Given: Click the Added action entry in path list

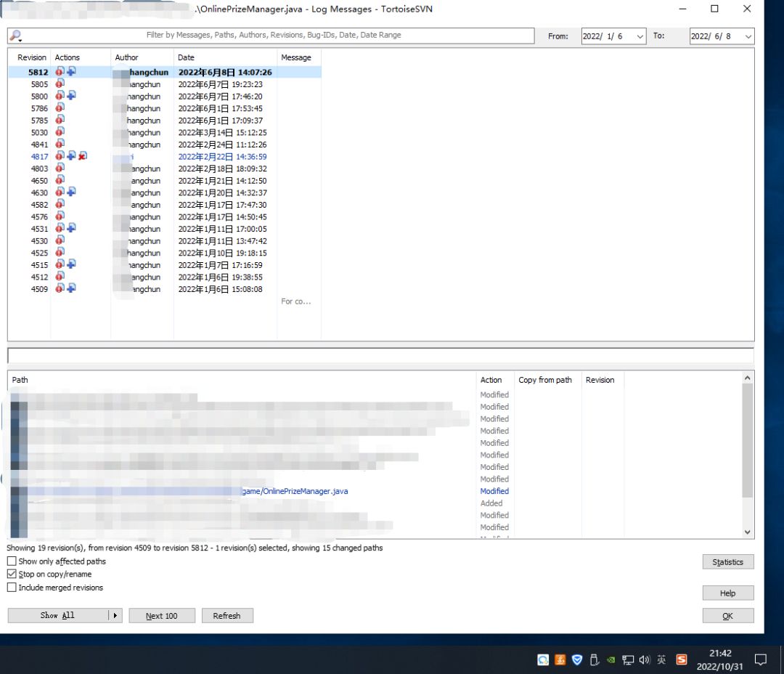Looking at the screenshot, I should [491, 503].
